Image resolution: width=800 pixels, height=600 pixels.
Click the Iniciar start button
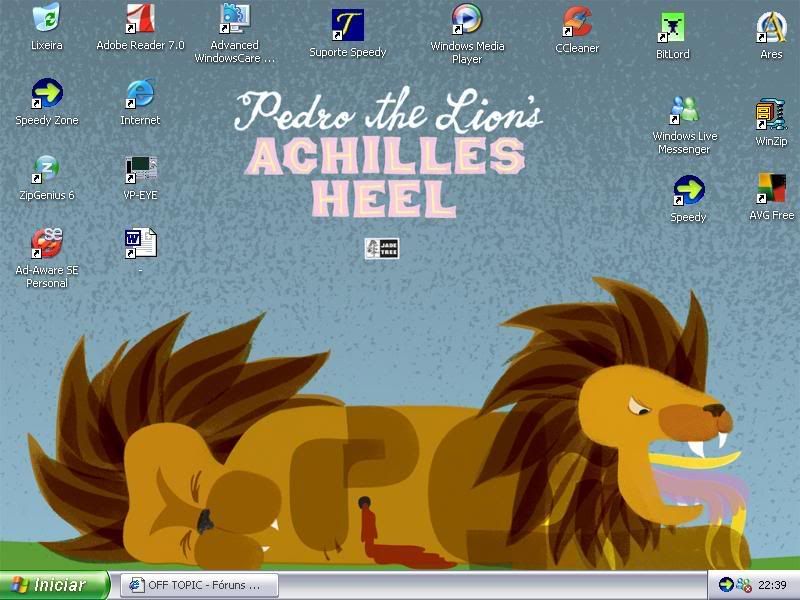click(55, 585)
